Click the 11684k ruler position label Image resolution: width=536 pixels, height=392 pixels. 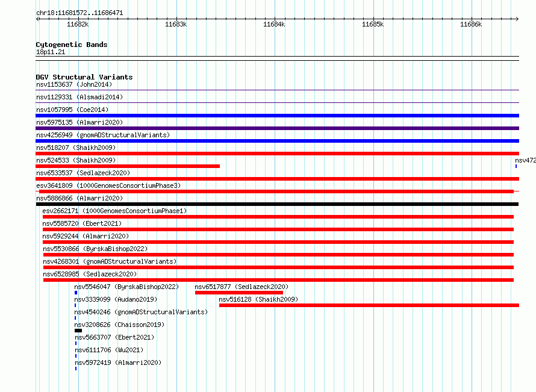pyautogui.click(x=274, y=24)
